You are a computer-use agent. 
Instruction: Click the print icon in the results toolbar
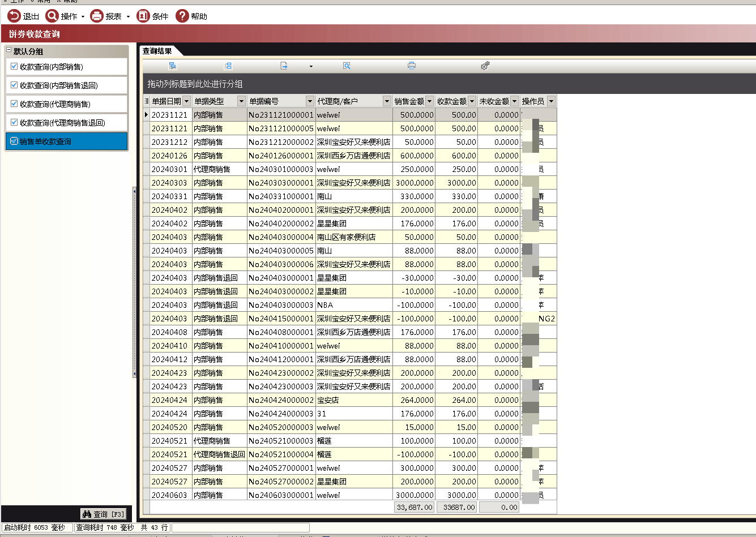(412, 66)
